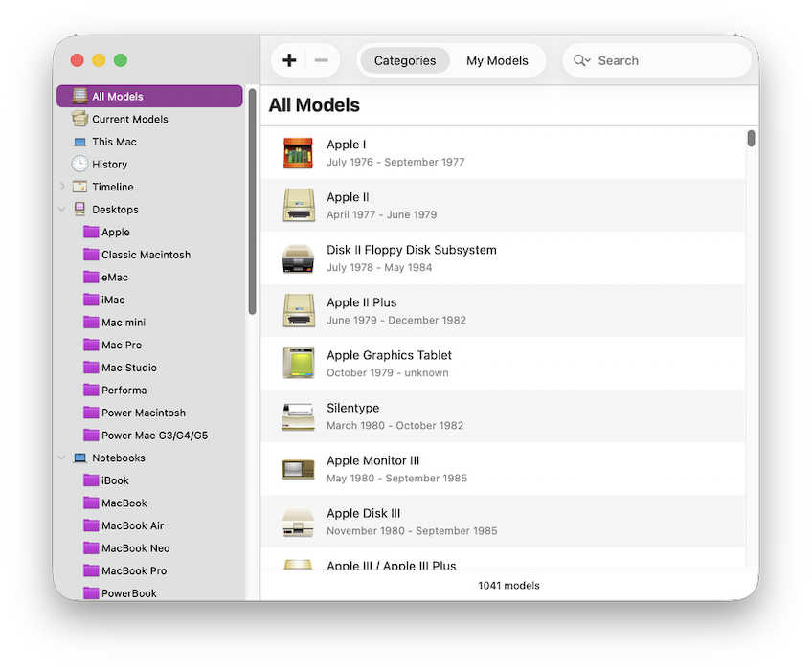The height and width of the screenshot is (670, 812).
Task: Minimize the window with the yellow button
Action: (99, 60)
